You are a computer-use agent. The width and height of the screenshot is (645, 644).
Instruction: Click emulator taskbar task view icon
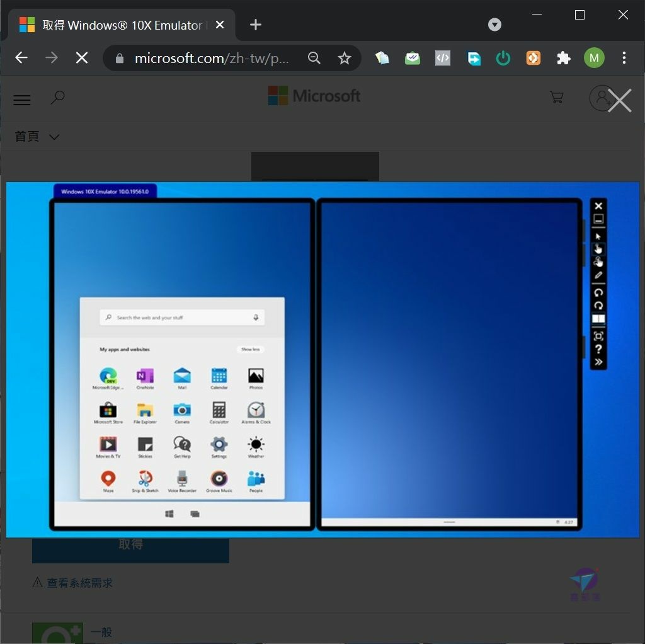195,514
